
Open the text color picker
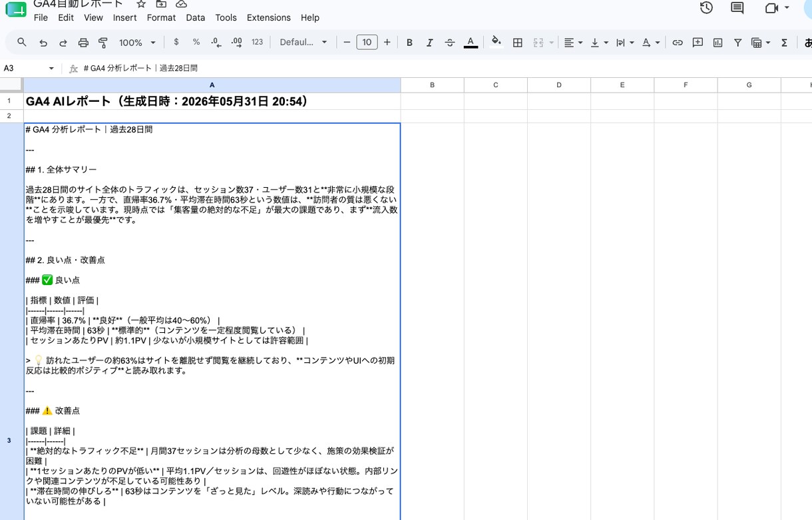(x=471, y=43)
